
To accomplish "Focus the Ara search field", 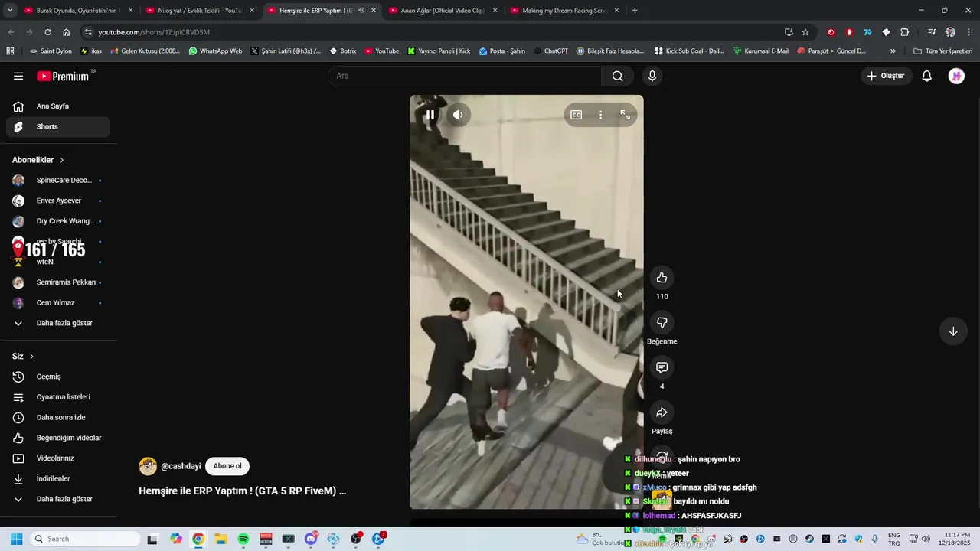I will (x=465, y=76).
